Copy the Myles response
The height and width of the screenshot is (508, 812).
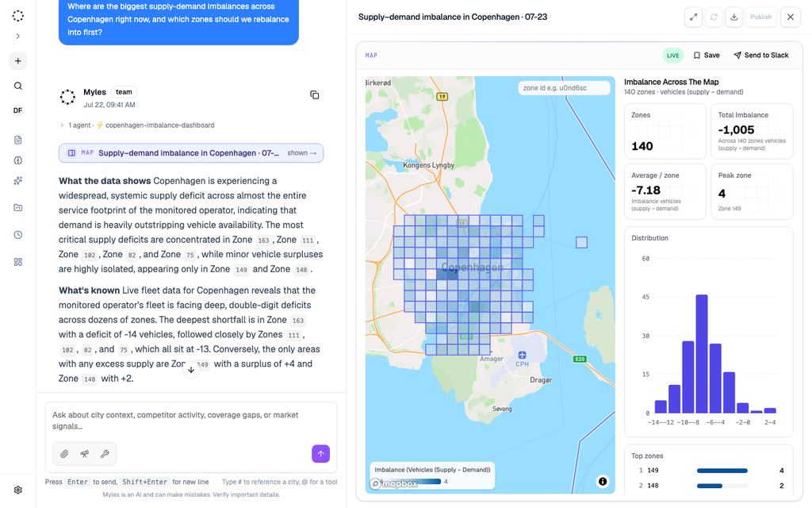point(314,95)
